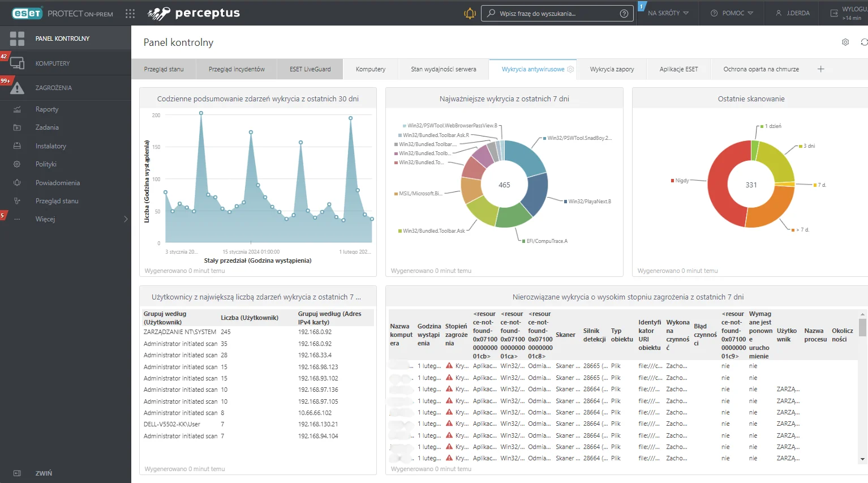Switch to the ESET LiveGuard tab
Screen dimensions: 868x483
[x=310, y=69]
